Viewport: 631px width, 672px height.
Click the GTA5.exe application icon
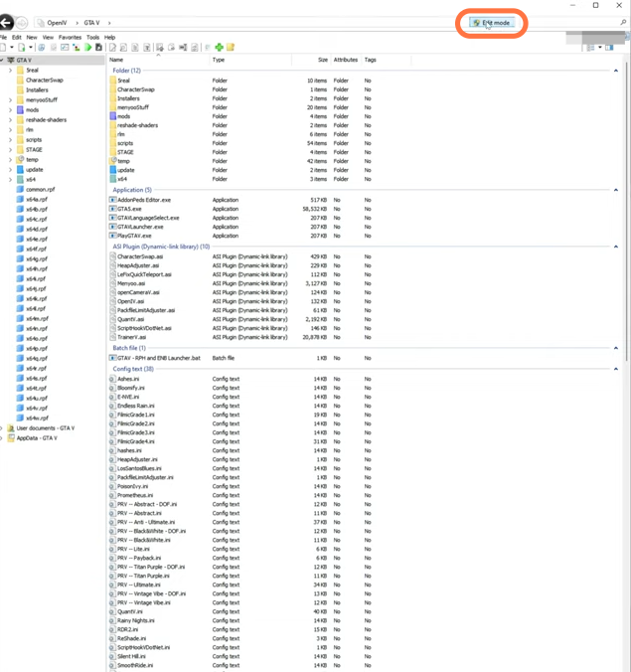(111, 209)
